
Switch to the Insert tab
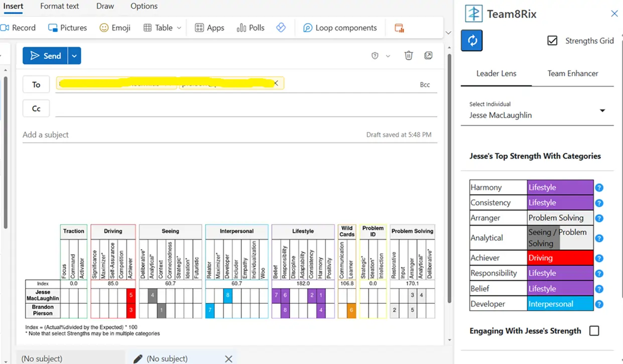coord(14,6)
